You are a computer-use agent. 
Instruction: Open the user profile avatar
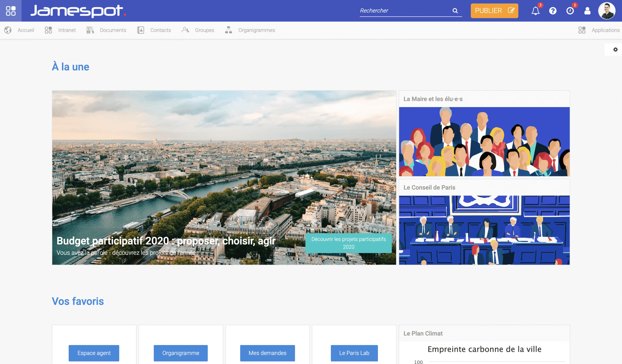coord(606,11)
